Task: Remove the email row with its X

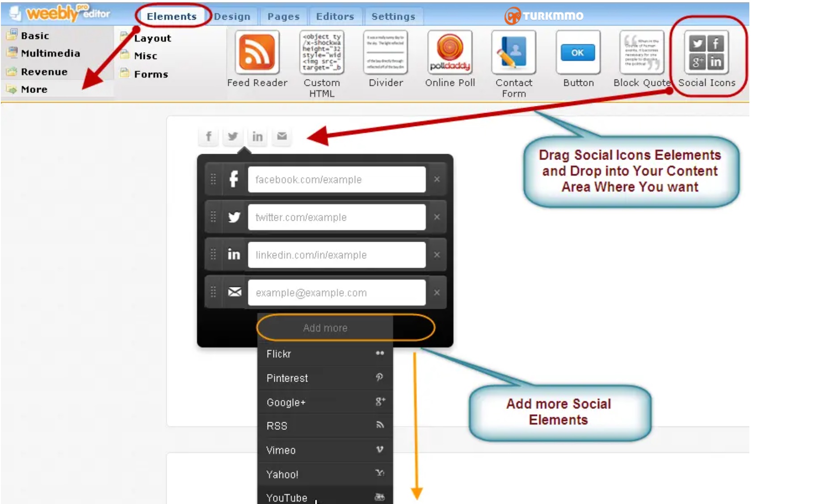Action: pos(437,292)
